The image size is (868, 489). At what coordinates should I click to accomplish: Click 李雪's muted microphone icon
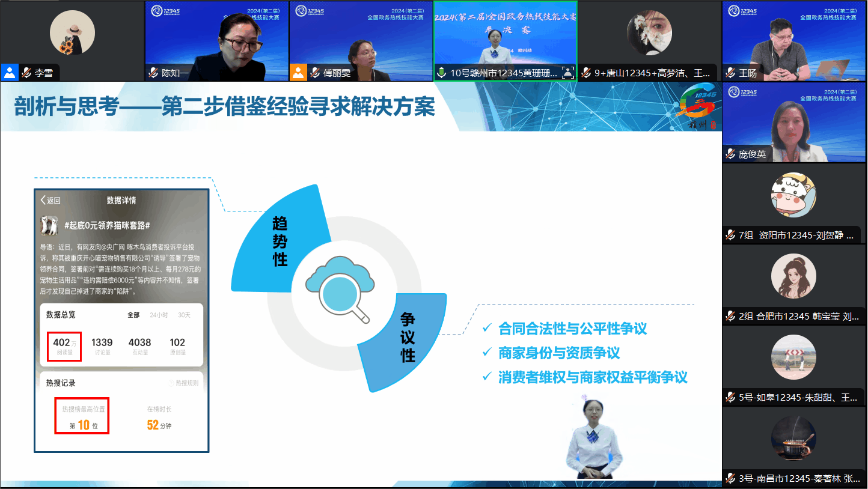26,73
